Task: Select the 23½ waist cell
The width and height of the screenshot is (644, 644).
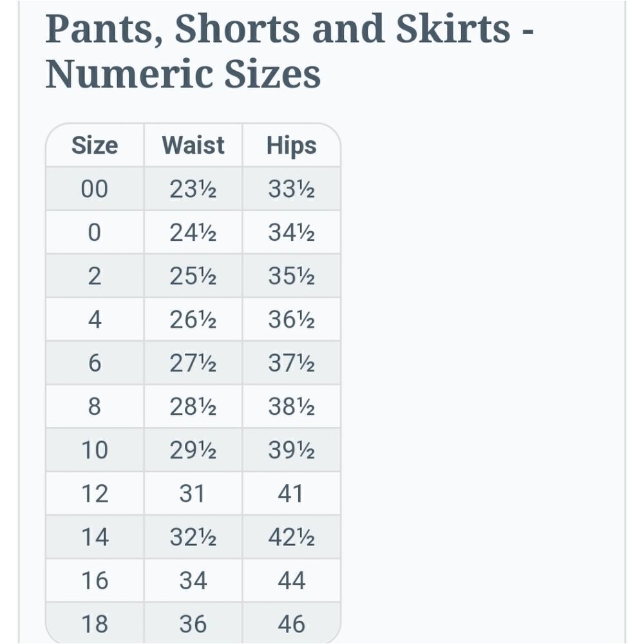Action: click(193, 189)
